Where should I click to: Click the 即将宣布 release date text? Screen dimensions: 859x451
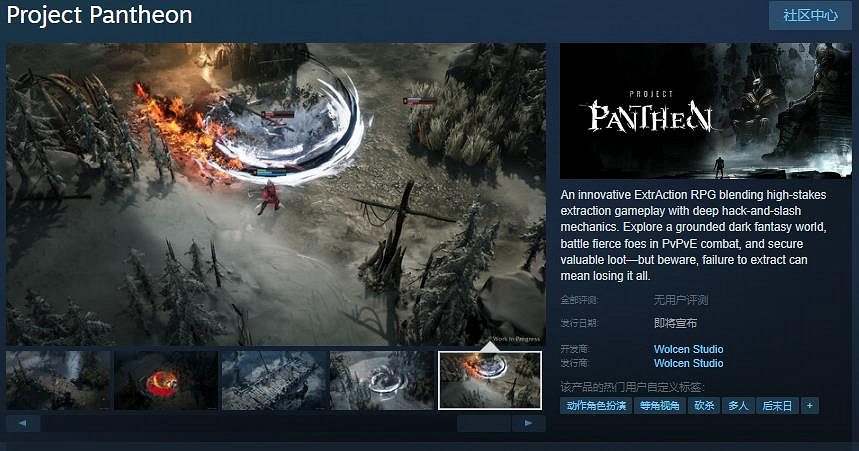tap(675, 323)
